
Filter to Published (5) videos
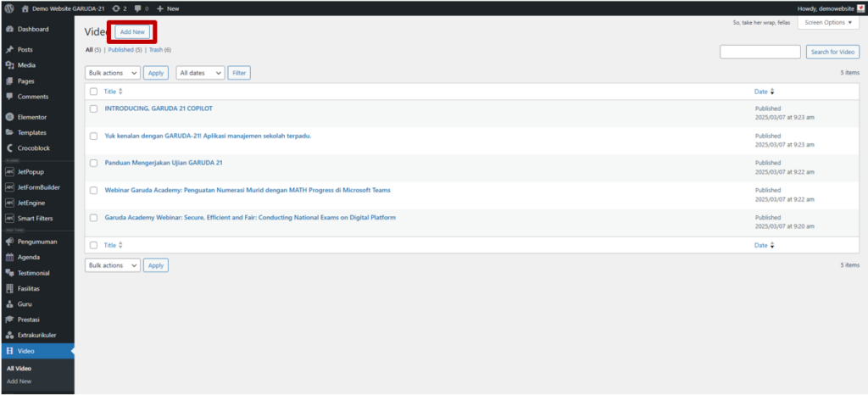[x=125, y=50]
